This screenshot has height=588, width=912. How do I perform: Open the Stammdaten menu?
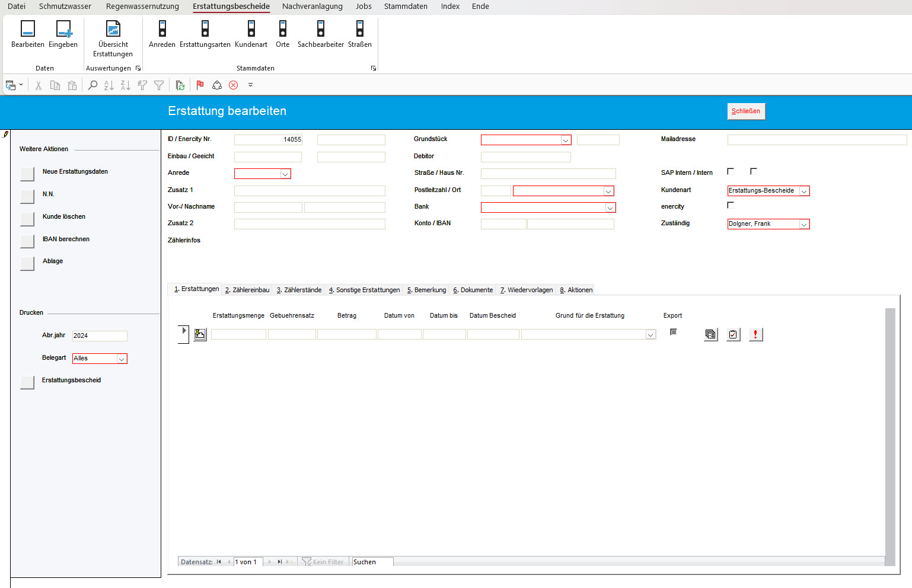click(x=406, y=7)
